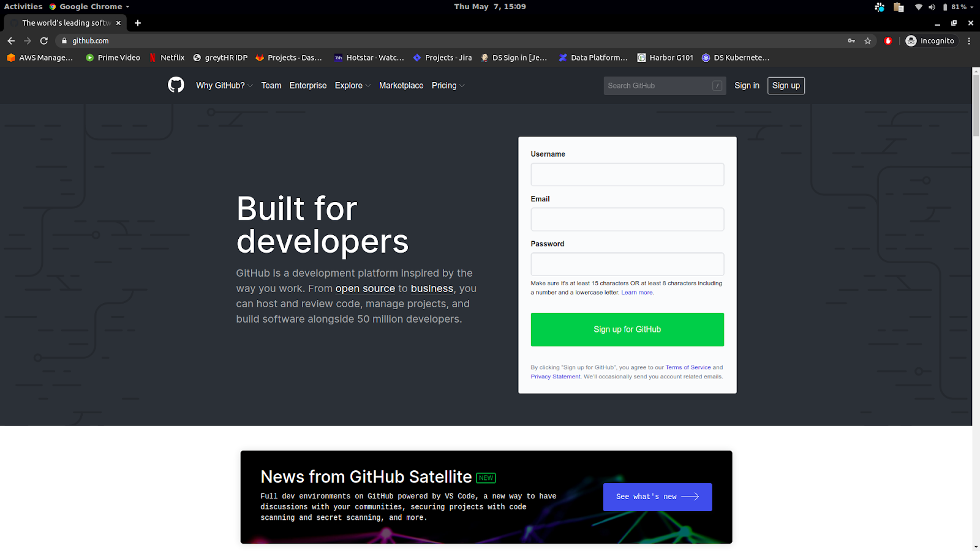The width and height of the screenshot is (980, 551).
Task: Focus the Email field
Action: [627, 219]
